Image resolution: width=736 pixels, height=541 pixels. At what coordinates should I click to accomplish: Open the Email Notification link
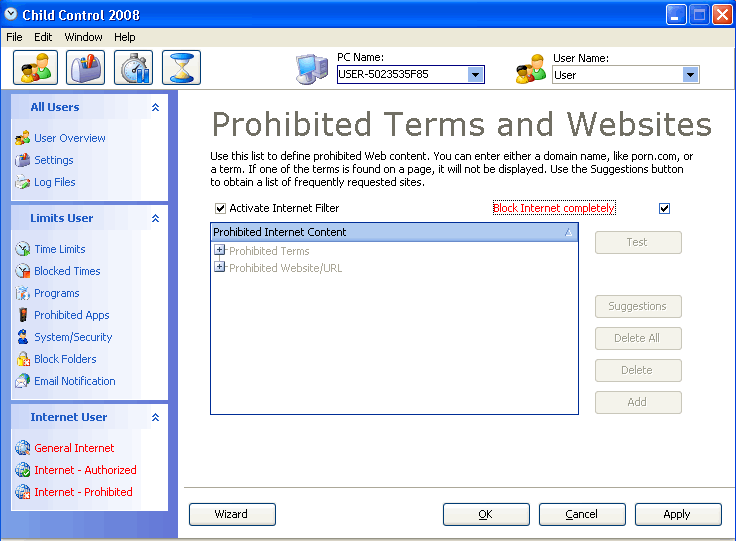(75, 381)
